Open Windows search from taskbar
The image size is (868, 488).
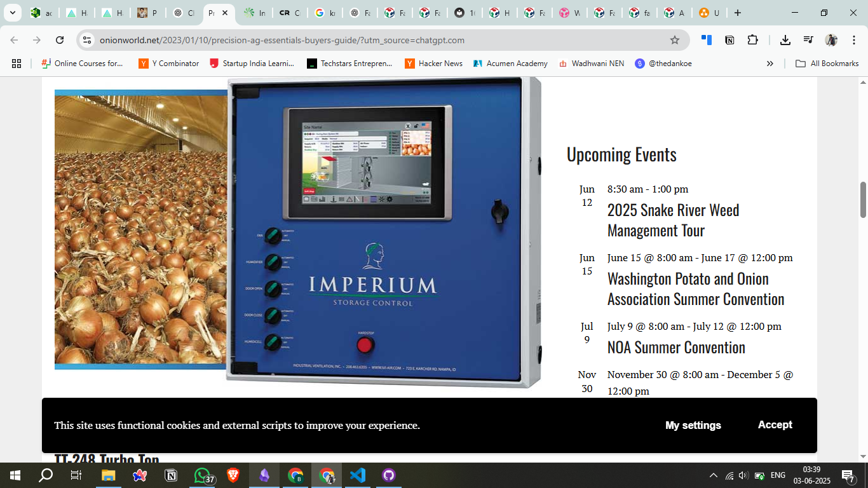46,475
